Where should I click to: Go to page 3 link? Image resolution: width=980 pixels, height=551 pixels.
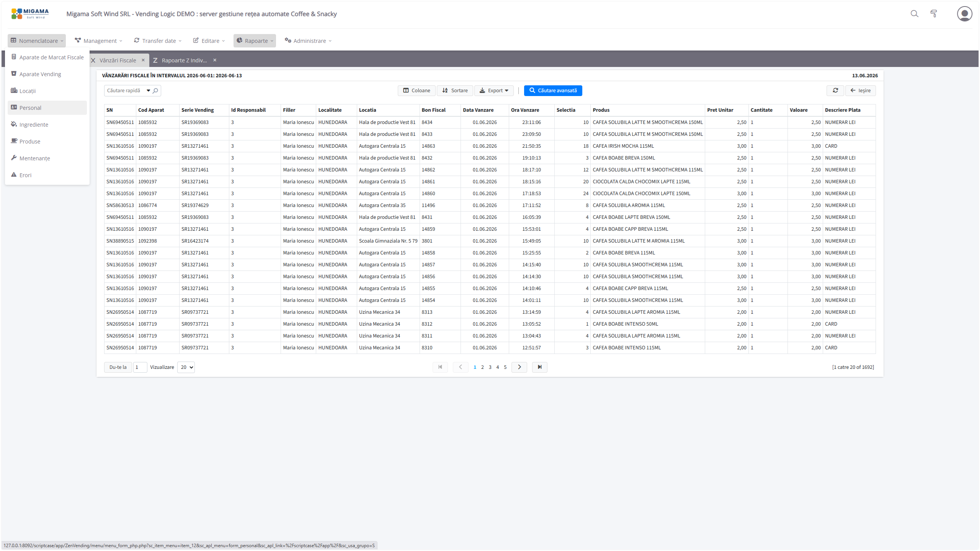coord(490,367)
